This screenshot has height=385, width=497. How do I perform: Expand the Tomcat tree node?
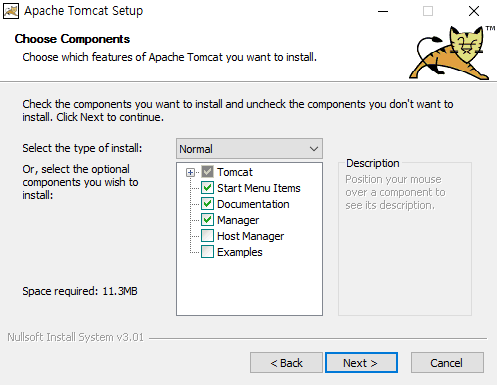(190, 172)
